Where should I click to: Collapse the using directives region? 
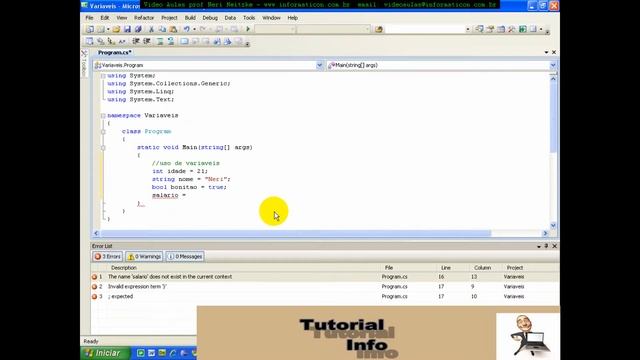103,76
